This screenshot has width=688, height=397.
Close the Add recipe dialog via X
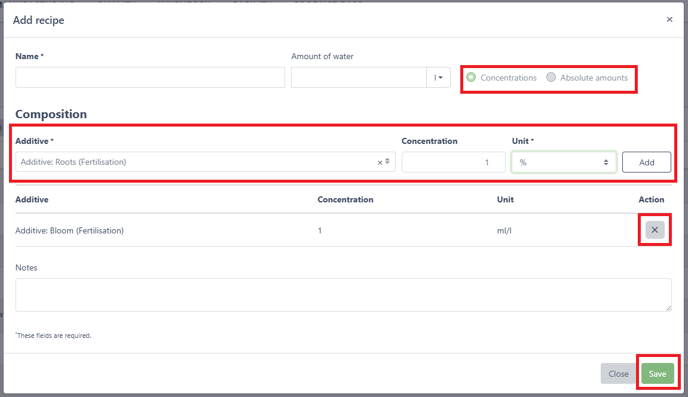coord(669,19)
